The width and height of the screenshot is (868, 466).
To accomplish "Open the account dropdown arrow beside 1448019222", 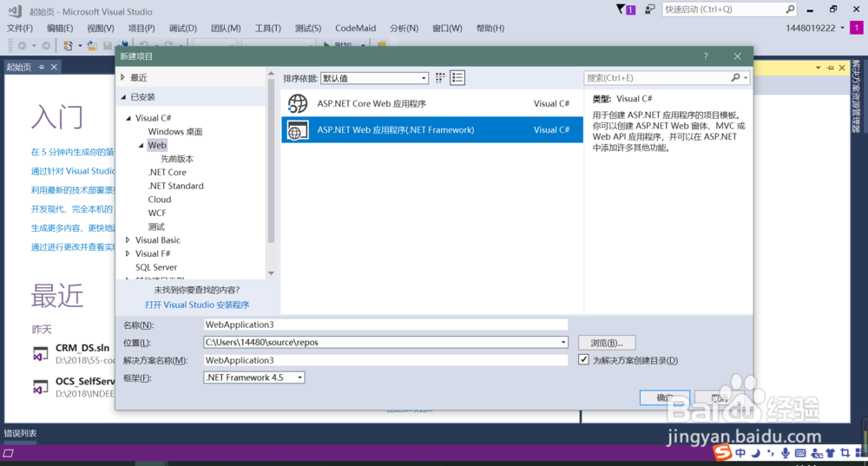I will [843, 28].
